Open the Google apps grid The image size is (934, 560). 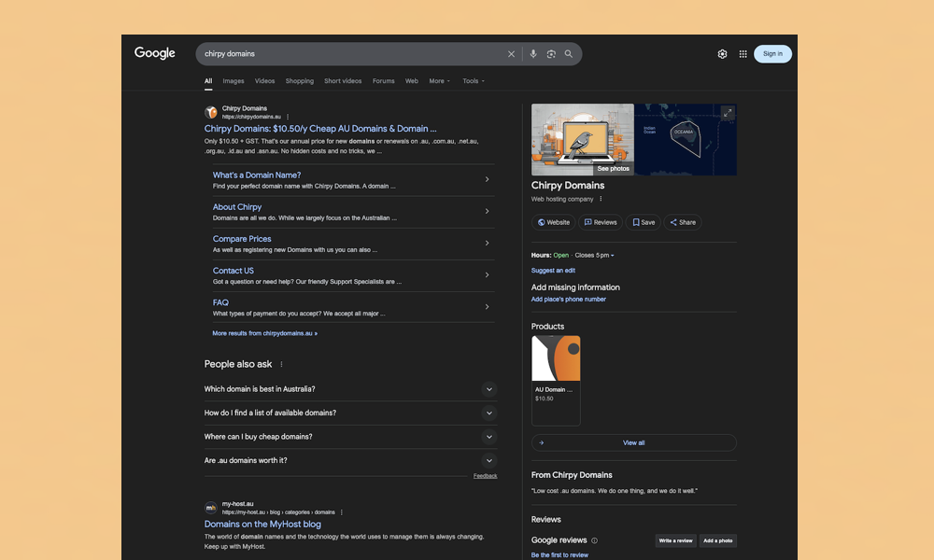[743, 54]
